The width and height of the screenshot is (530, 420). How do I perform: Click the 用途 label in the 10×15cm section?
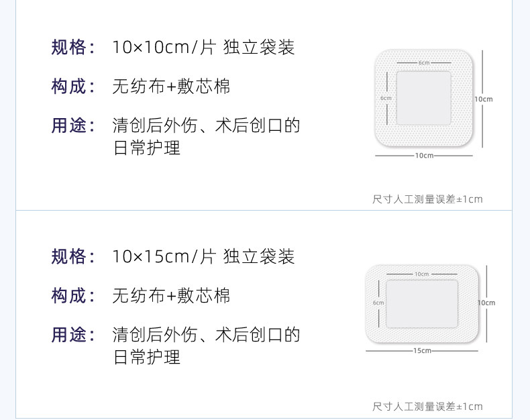pyautogui.click(x=69, y=335)
